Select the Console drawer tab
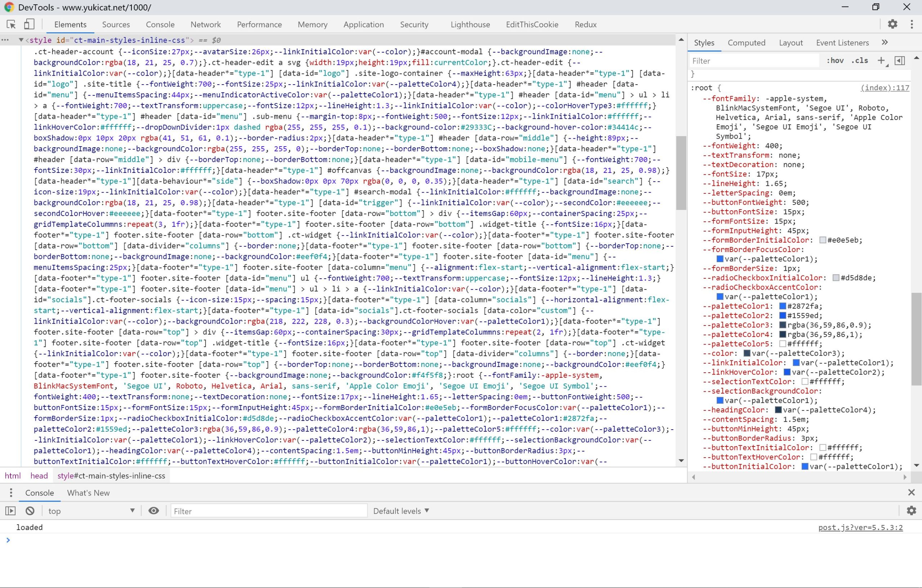922x588 pixels. tap(40, 493)
